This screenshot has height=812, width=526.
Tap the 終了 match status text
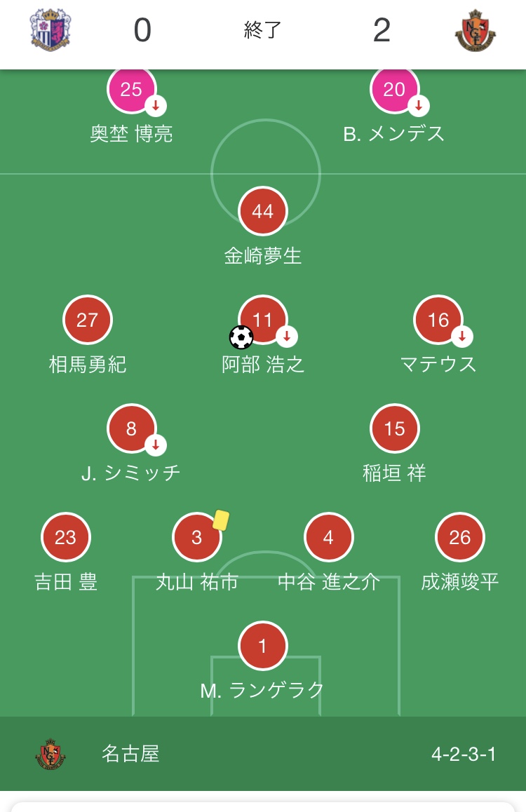(x=262, y=30)
